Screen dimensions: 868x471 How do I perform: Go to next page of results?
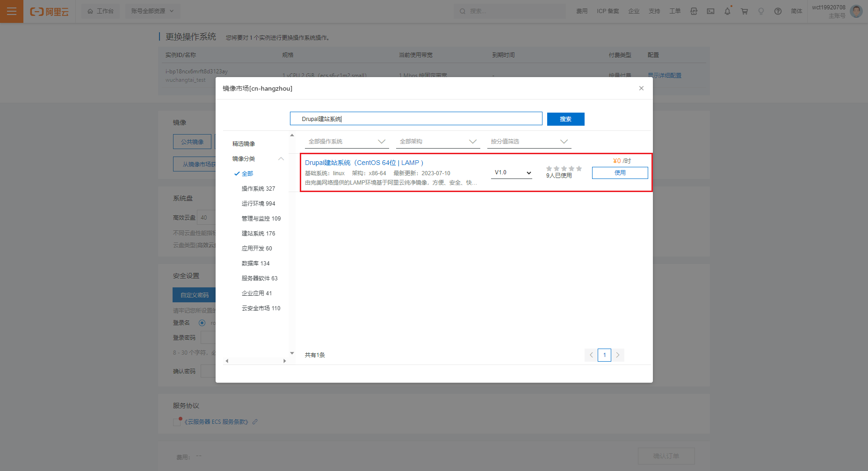pyautogui.click(x=618, y=355)
